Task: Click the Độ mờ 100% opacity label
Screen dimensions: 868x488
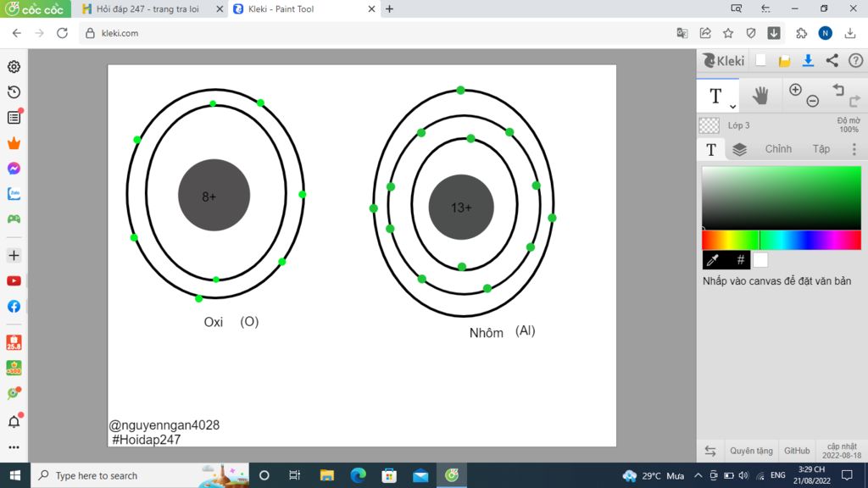Action: pos(848,125)
